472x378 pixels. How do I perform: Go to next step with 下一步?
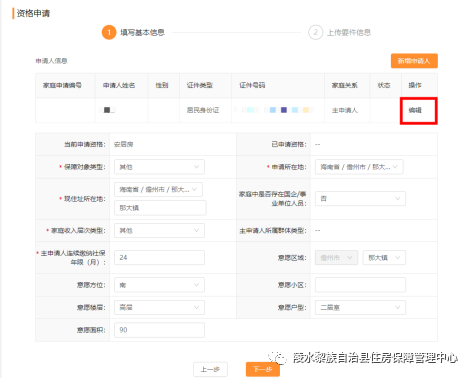(263, 369)
